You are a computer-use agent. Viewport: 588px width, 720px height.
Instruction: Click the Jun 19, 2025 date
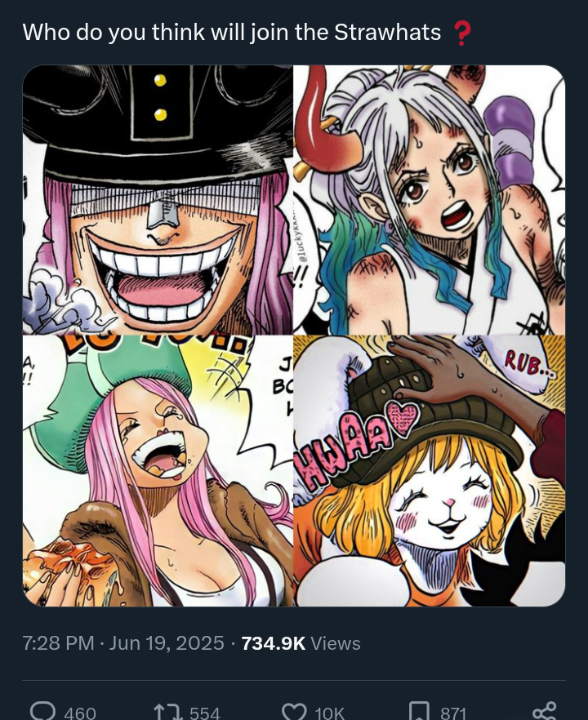pos(167,643)
